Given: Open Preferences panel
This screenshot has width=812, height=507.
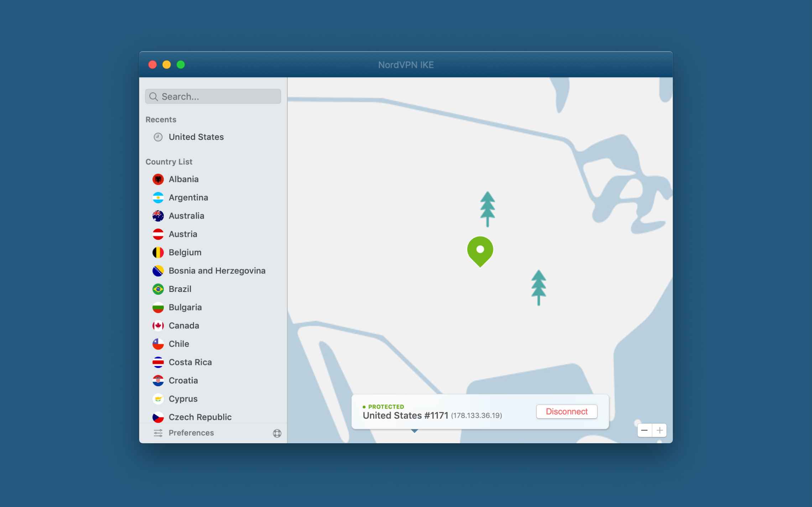Looking at the screenshot, I should (x=191, y=433).
